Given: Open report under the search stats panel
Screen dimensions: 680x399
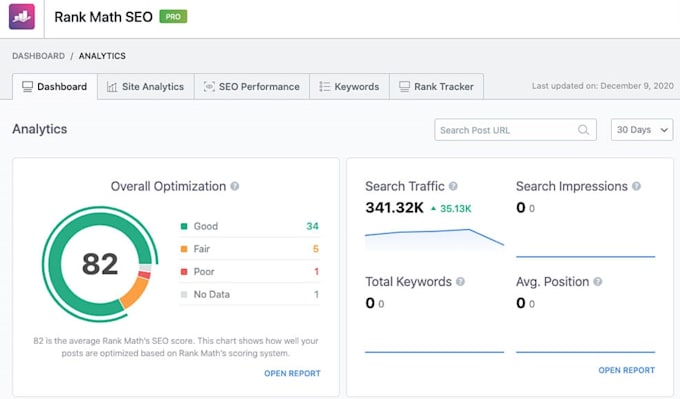Looking at the screenshot, I should pyautogui.click(x=627, y=370).
